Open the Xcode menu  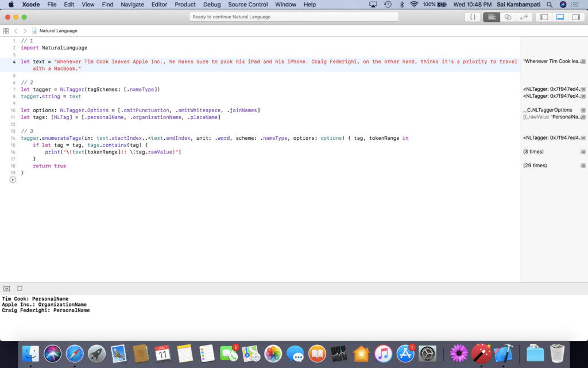pyautogui.click(x=31, y=5)
